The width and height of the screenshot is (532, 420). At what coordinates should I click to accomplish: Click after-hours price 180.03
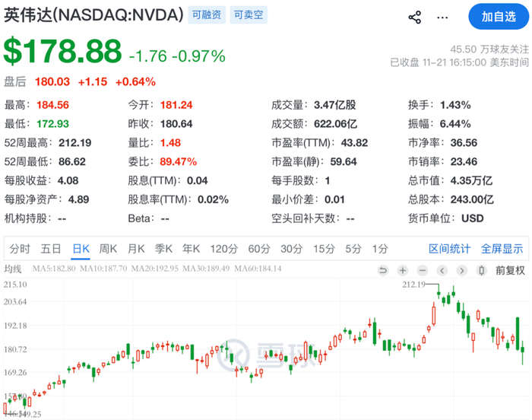point(52,82)
